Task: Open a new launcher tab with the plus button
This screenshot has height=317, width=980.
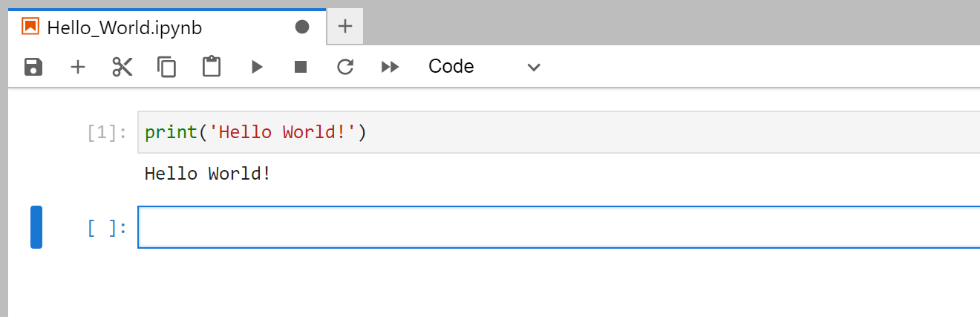Action: click(344, 27)
